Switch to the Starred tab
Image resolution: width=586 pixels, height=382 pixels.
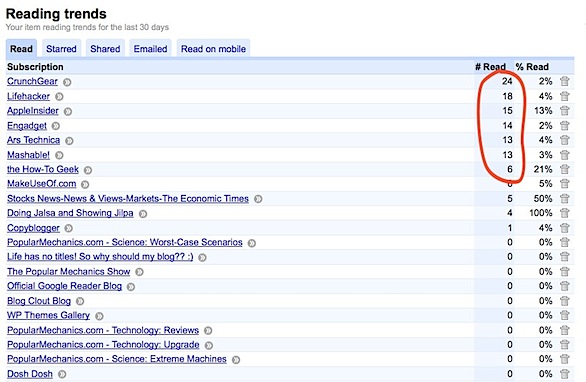click(61, 49)
